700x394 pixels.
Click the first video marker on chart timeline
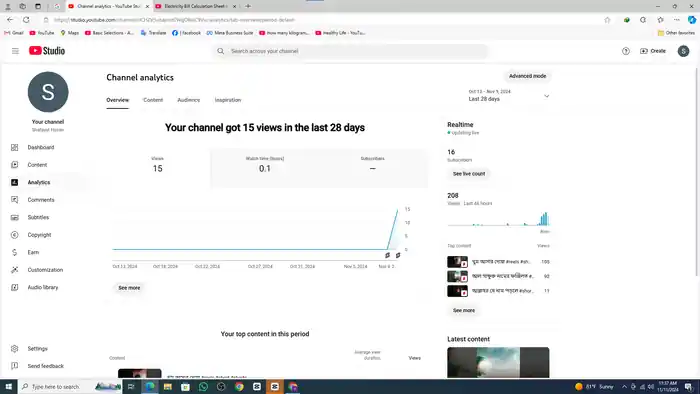click(x=388, y=255)
